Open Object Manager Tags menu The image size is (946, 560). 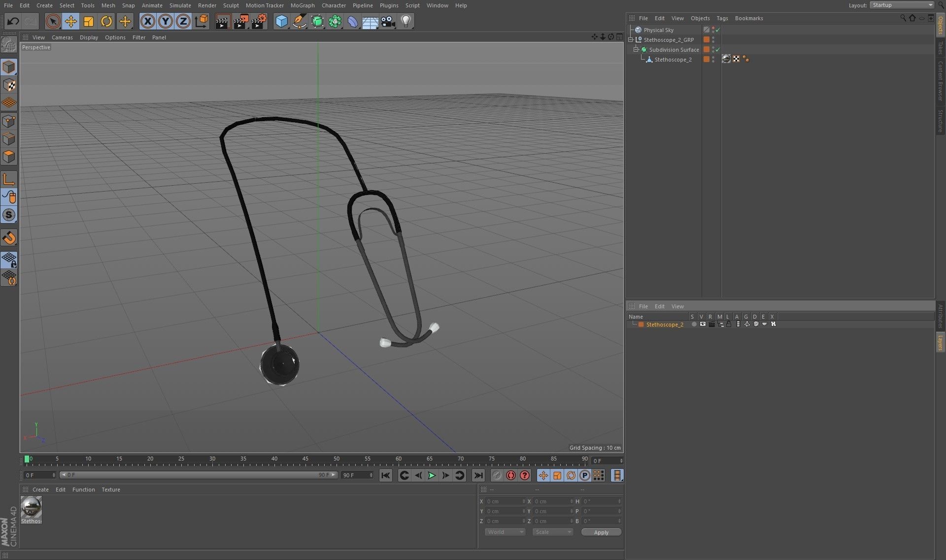click(722, 18)
